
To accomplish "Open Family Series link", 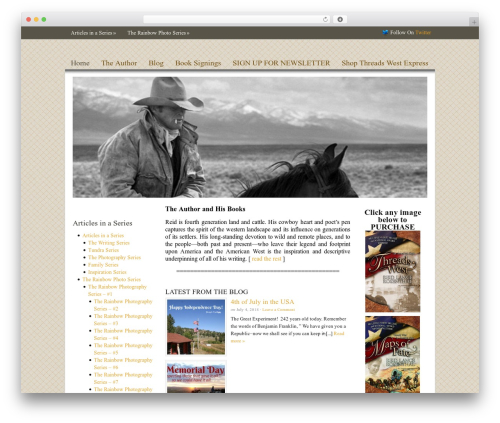I will click(x=103, y=265).
